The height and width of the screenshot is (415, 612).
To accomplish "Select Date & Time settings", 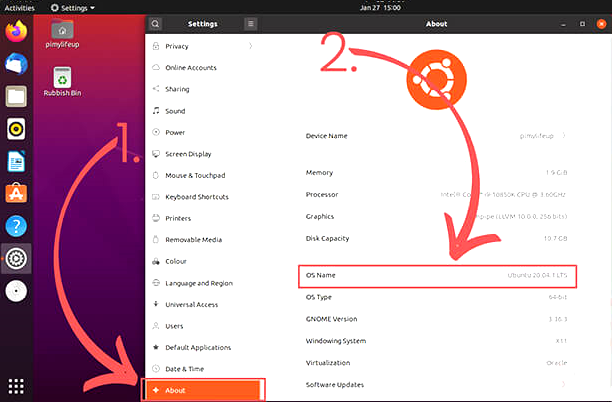I will pyautogui.click(x=202, y=369).
